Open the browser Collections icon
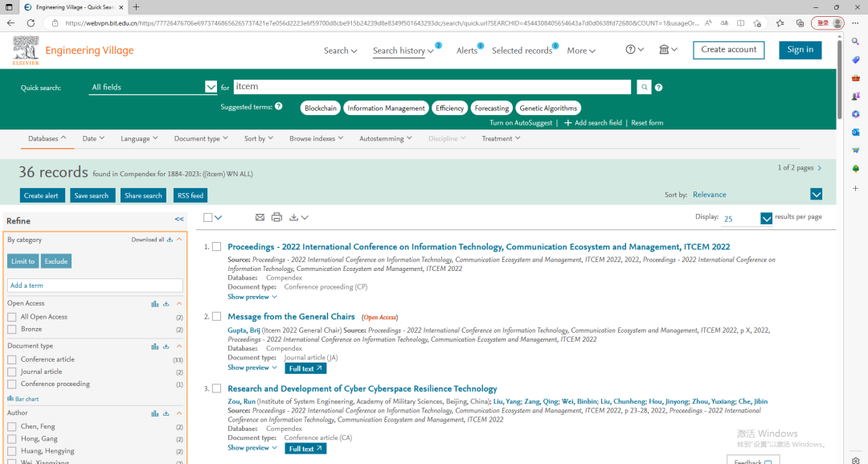The image size is (868, 464). point(800,23)
